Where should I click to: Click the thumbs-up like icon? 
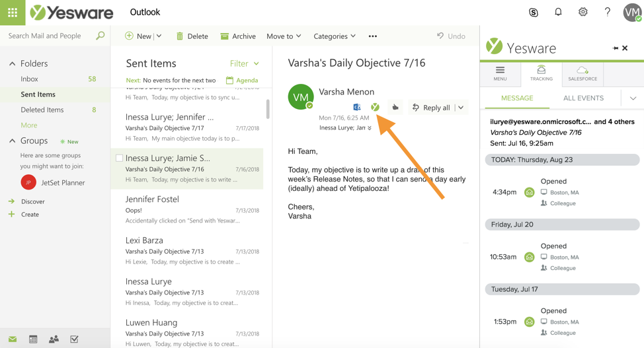(395, 107)
